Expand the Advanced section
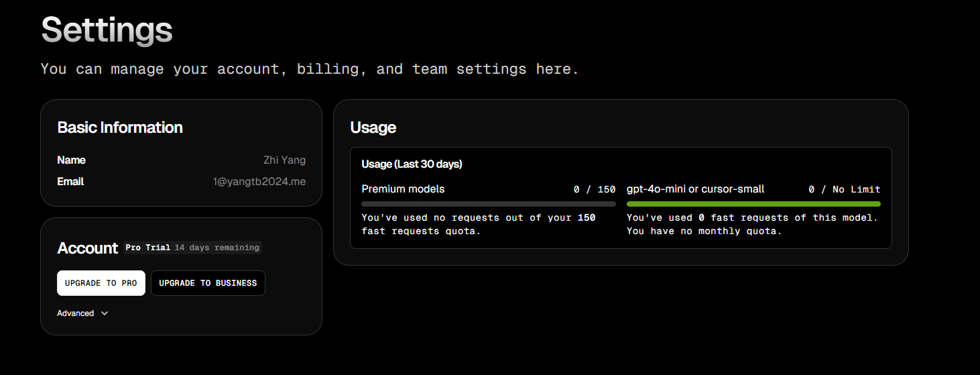Image resolution: width=980 pixels, height=375 pixels. [x=82, y=313]
